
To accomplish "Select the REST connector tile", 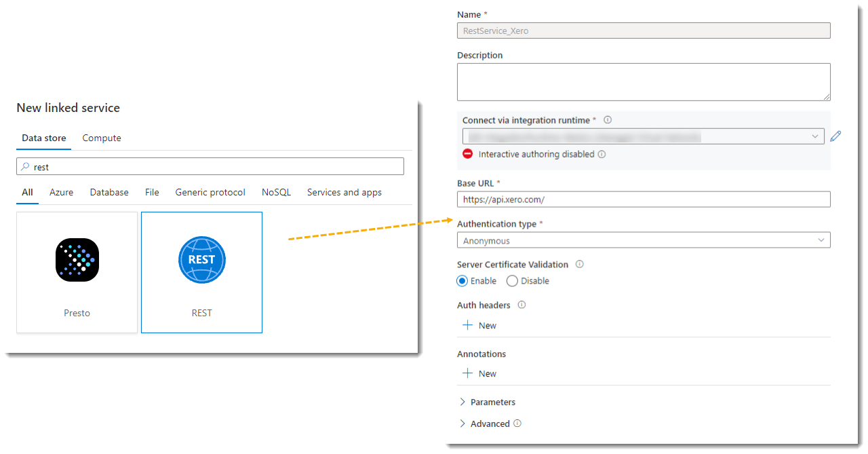I will pos(201,271).
